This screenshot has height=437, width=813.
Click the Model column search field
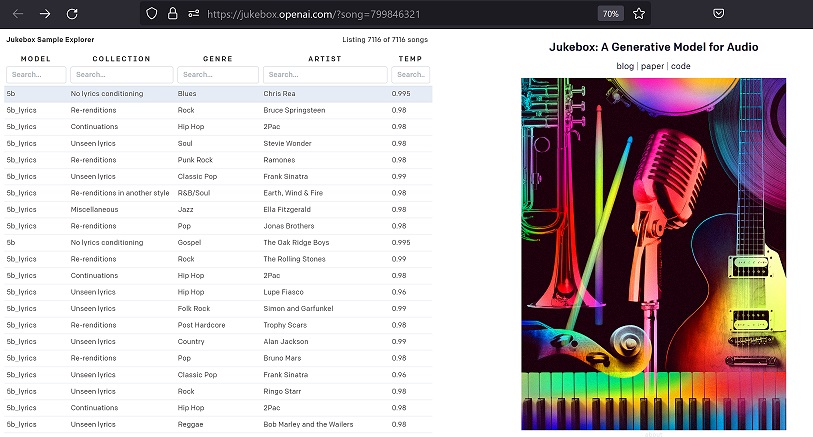tap(36, 75)
